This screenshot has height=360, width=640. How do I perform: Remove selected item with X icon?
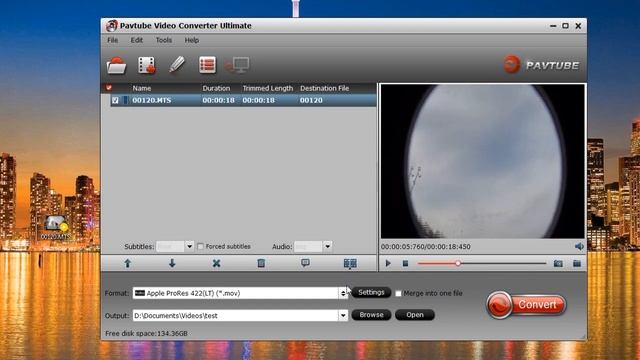[216, 263]
